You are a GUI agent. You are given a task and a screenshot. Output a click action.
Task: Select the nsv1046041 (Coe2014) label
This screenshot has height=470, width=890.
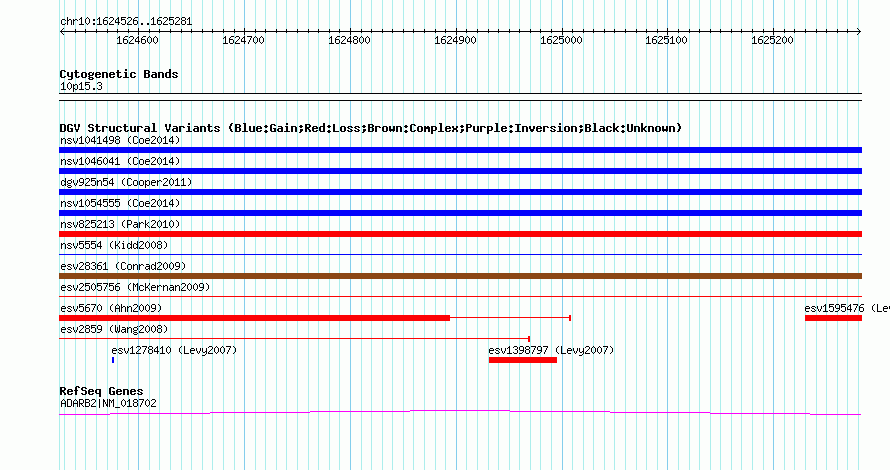pos(120,161)
